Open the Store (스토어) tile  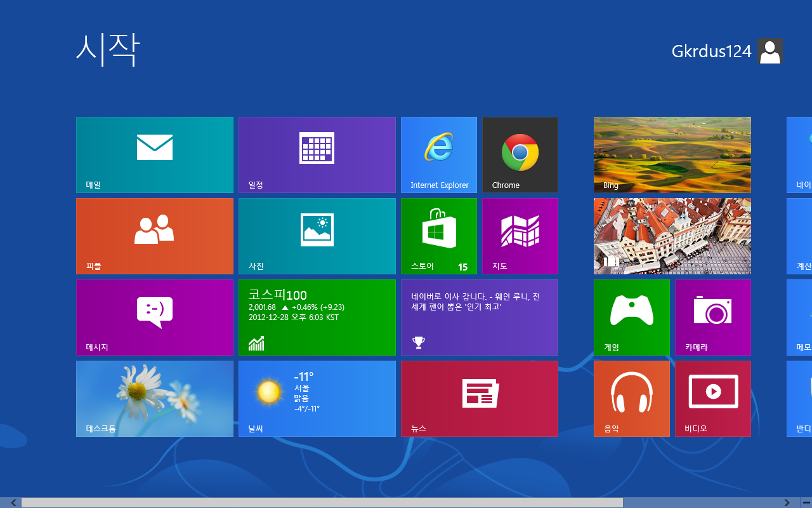click(439, 236)
